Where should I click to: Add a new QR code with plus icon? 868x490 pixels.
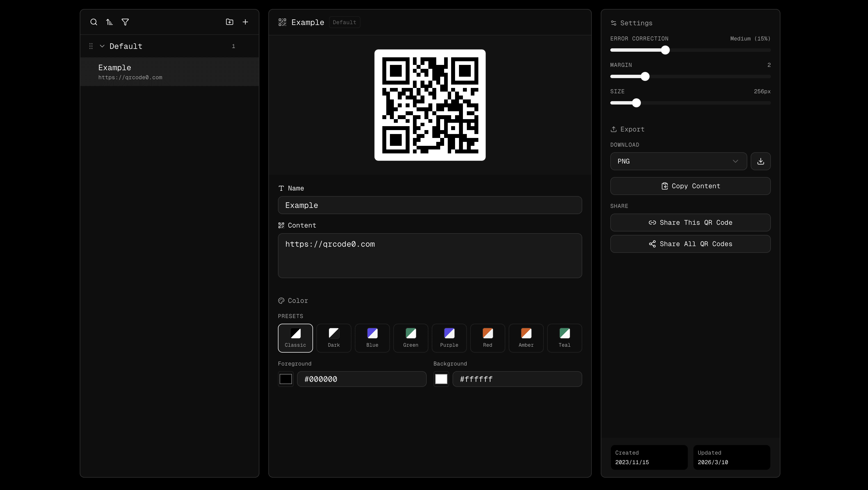coord(245,22)
